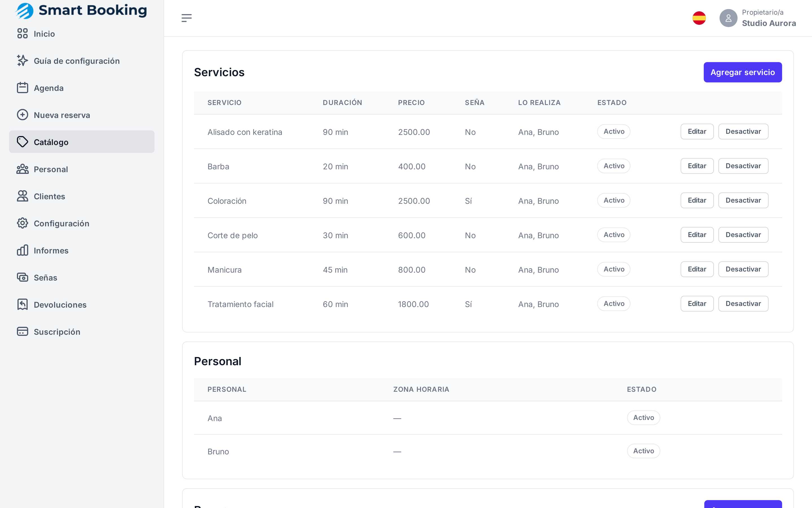Click the sparkle icon for Guía de configuración
Viewport: 812px width, 508px height.
pyautogui.click(x=23, y=61)
